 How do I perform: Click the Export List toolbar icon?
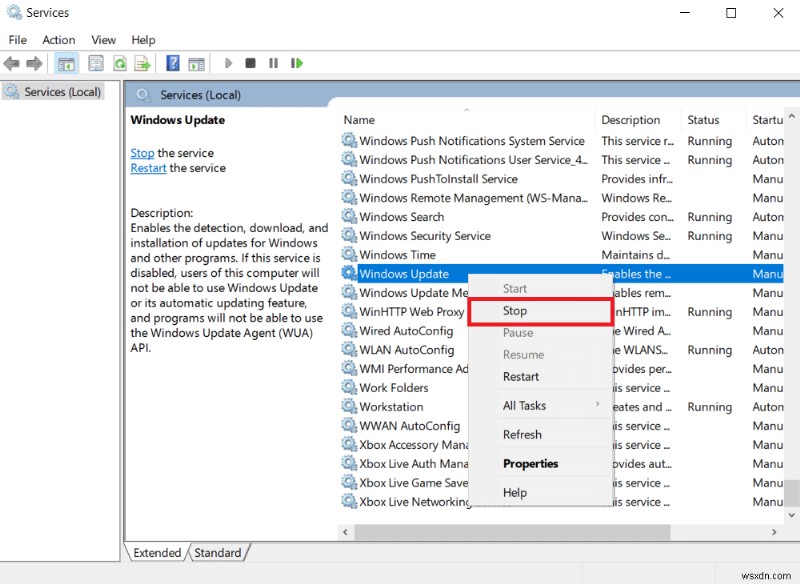[142, 63]
